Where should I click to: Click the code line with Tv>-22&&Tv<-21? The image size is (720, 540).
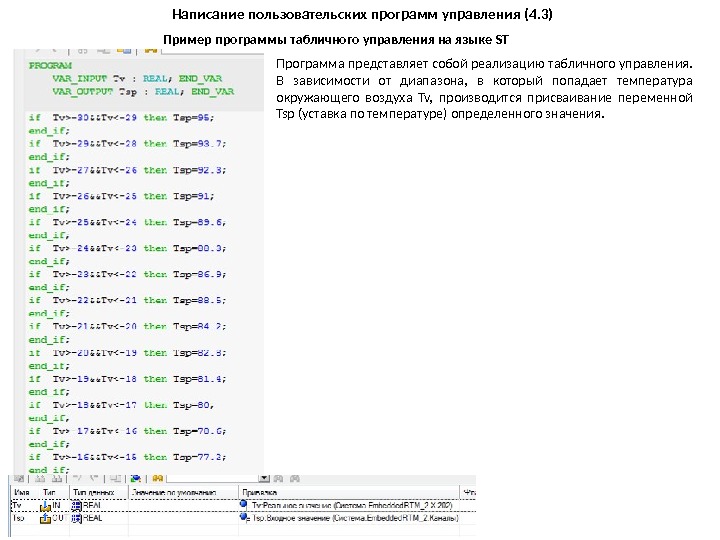[x=127, y=300]
